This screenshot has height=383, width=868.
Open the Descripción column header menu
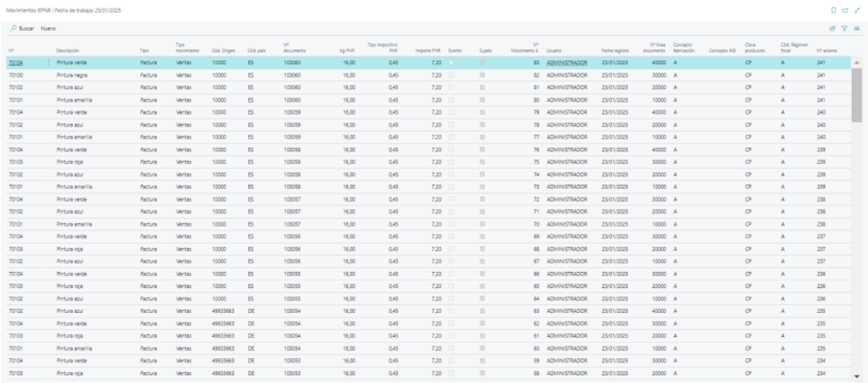(68, 50)
